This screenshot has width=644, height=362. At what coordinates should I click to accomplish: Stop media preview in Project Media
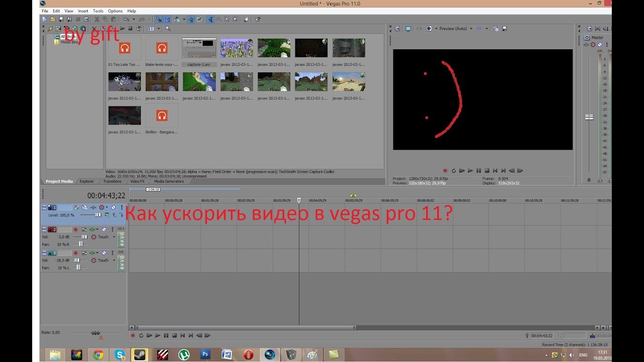coord(130,29)
